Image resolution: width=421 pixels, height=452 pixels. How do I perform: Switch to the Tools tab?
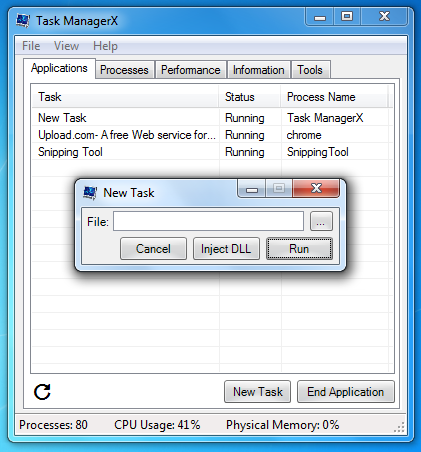click(x=310, y=70)
